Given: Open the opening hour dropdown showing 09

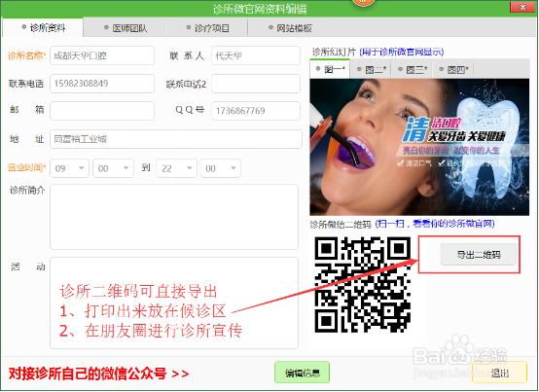Looking at the screenshot, I should [x=69, y=168].
